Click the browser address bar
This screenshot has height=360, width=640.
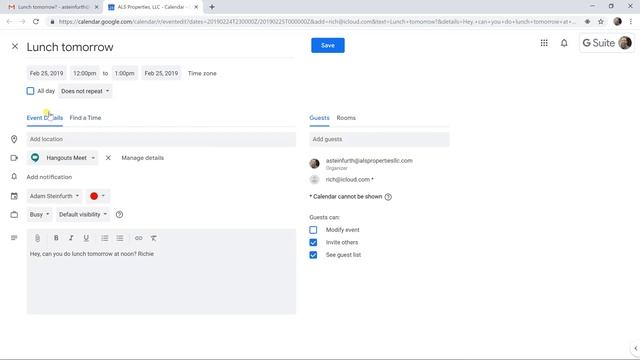tap(316, 22)
